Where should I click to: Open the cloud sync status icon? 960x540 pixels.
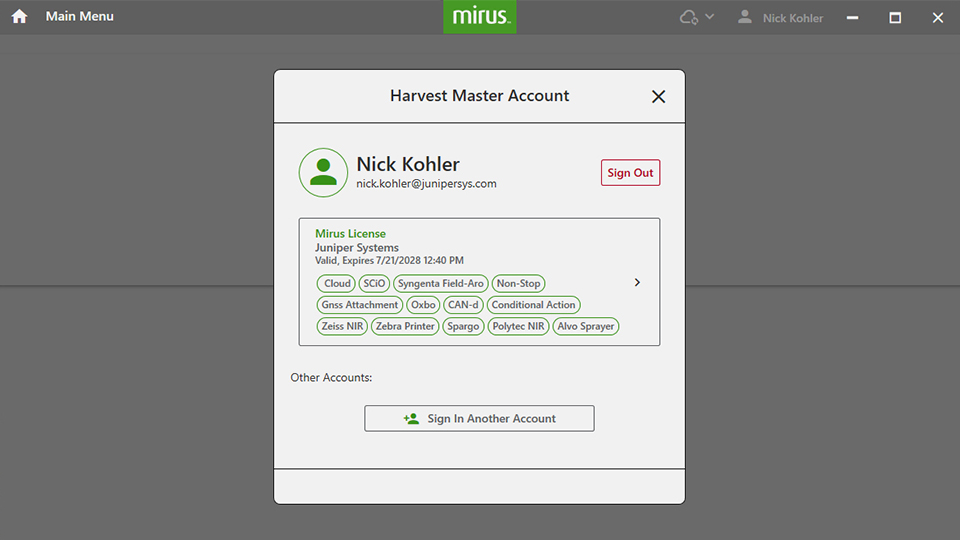click(689, 17)
